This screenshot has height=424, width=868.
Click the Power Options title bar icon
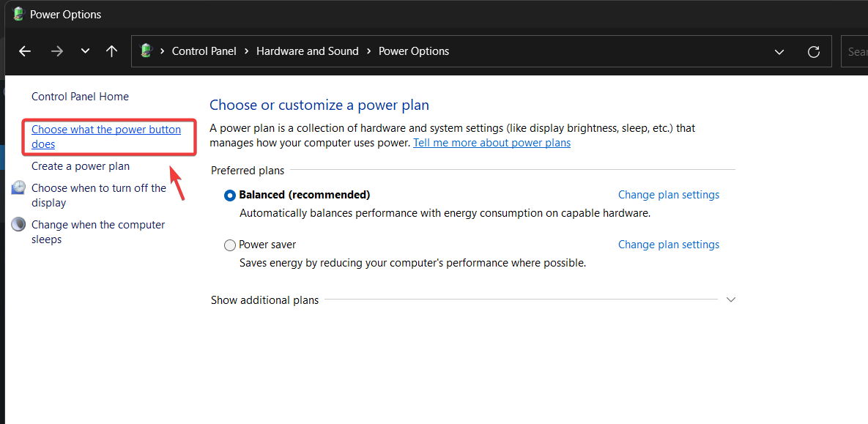[18, 14]
